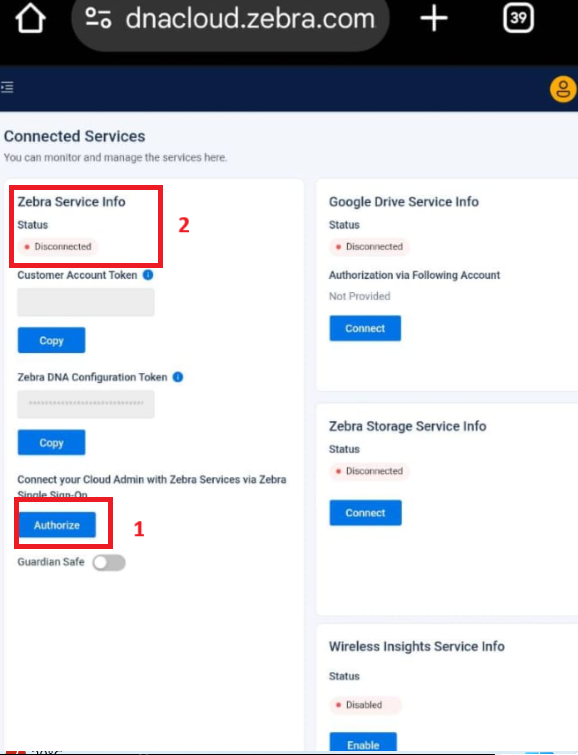Copy the Zebra DNA Configuration Token
This screenshot has height=755, width=578.
tap(52, 443)
